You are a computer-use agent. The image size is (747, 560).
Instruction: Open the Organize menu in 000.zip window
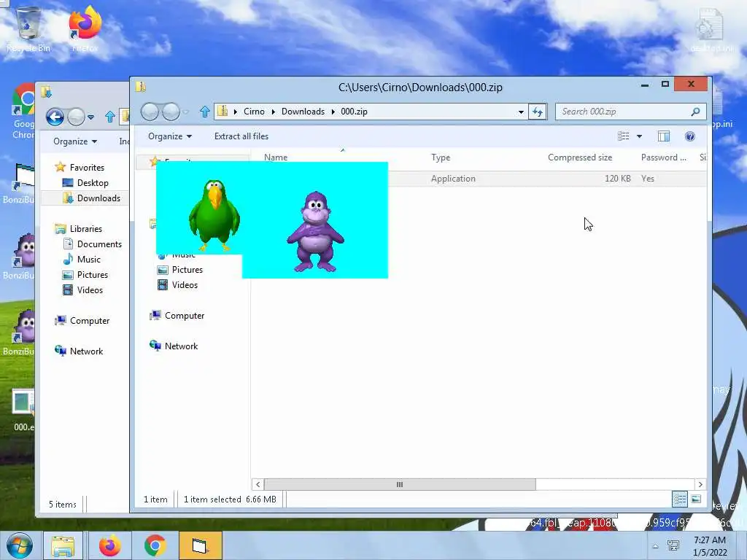click(169, 136)
